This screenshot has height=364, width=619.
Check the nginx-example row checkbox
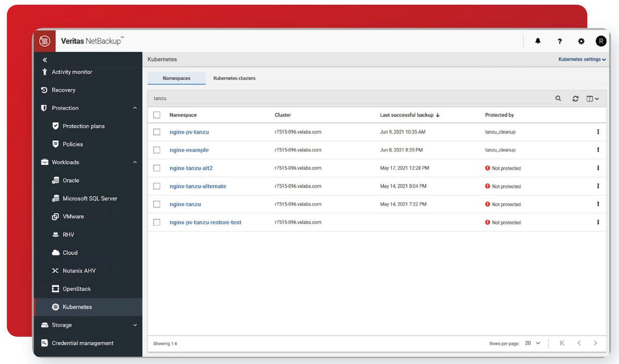157,150
